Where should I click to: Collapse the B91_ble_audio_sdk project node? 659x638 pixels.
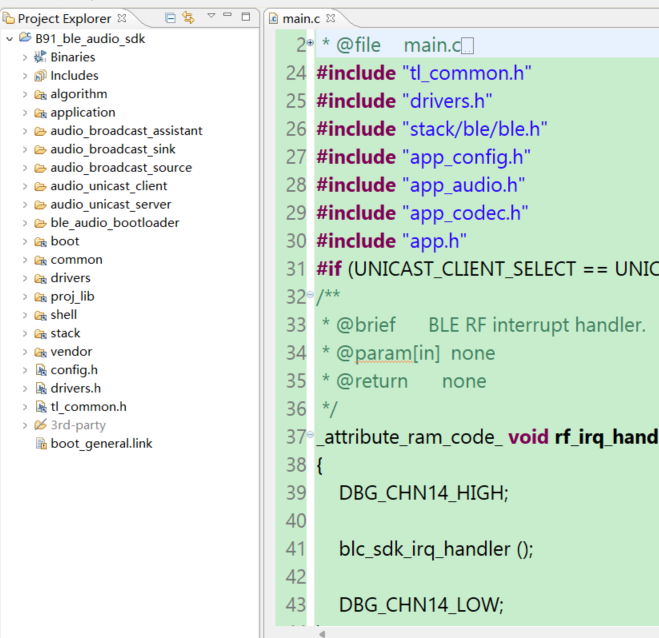(10, 38)
